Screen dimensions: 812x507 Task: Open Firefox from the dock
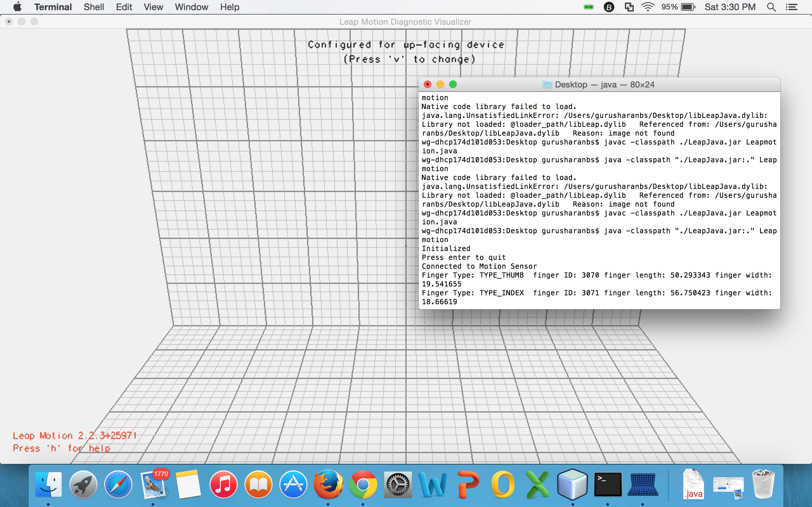(328, 485)
